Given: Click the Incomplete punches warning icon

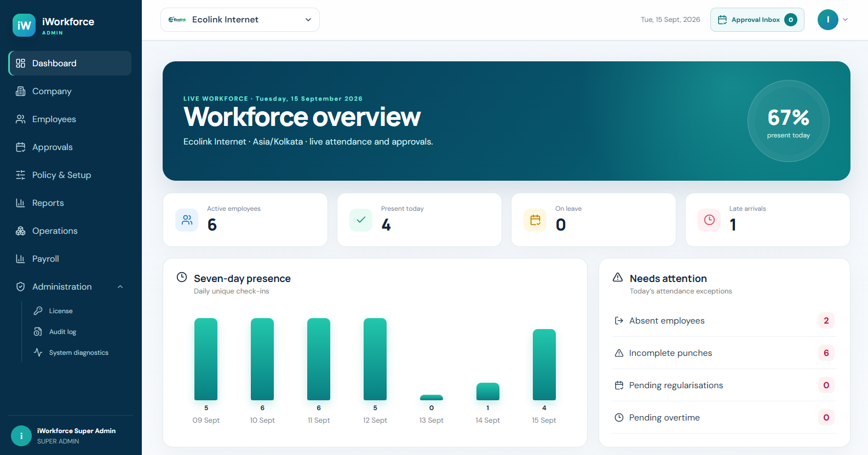Looking at the screenshot, I should tap(619, 353).
